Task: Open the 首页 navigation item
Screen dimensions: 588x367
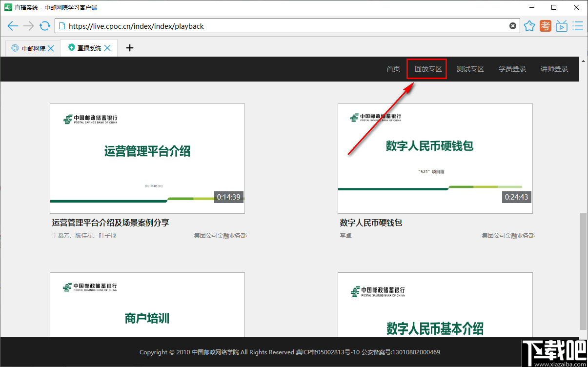Action: click(393, 69)
